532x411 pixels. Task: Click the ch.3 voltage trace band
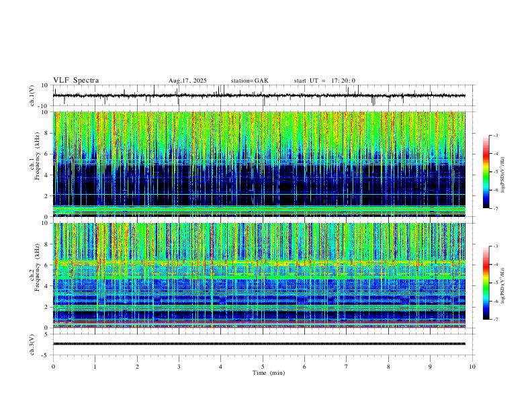[259, 344]
